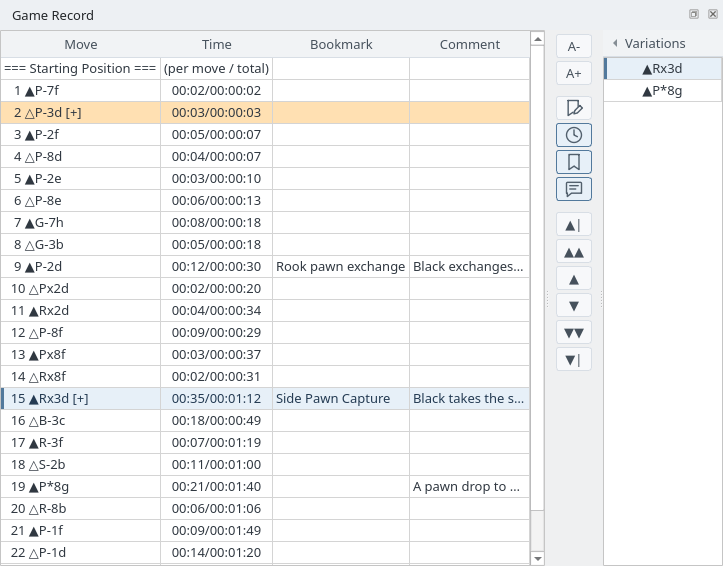This screenshot has width=723, height=566.
Task: Select move 19 ▲P*8g
Action: coord(265,487)
